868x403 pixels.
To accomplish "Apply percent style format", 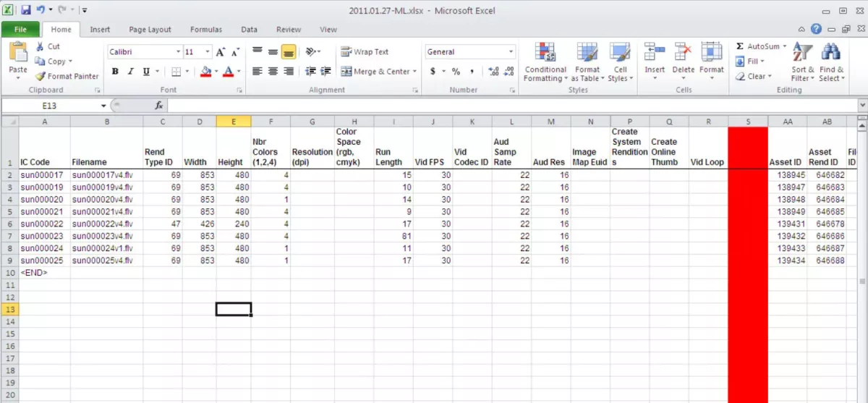I will click(x=456, y=71).
